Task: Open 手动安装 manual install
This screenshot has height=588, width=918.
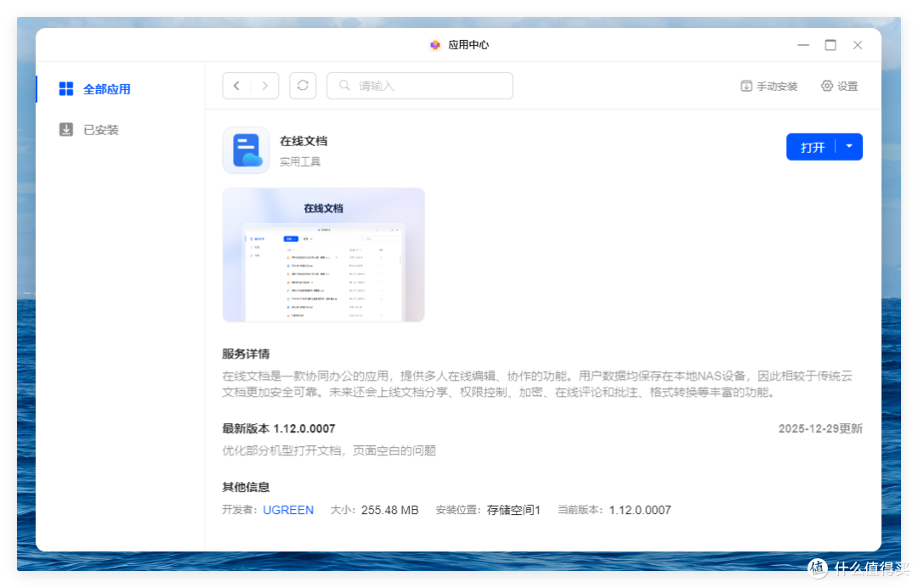Action: [x=768, y=86]
